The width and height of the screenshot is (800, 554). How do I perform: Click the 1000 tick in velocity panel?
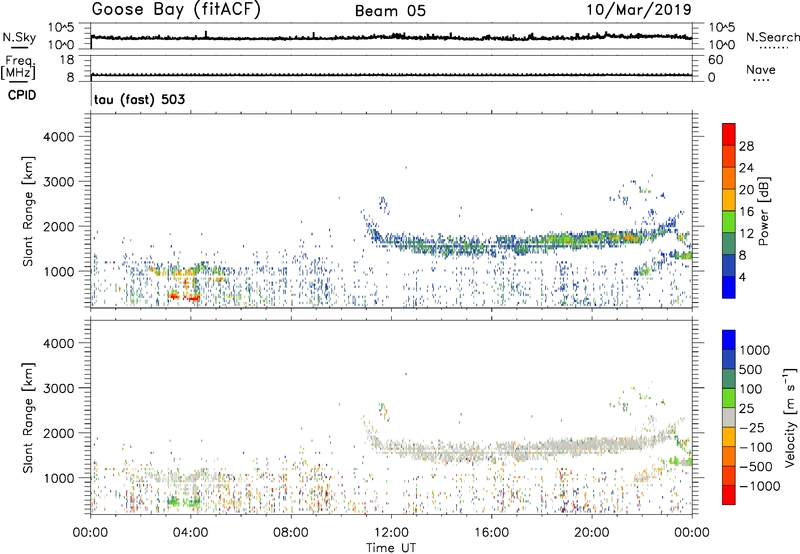59,478
